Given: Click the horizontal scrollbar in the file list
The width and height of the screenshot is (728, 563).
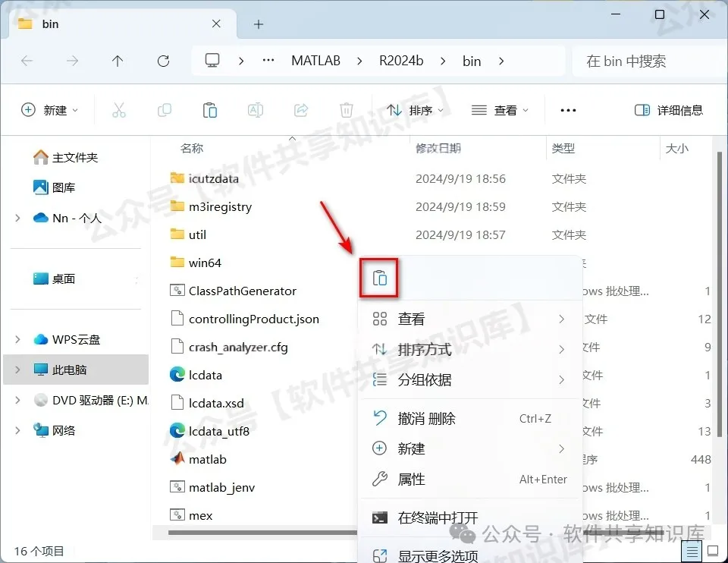Looking at the screenshot, I should coord(265,533).
